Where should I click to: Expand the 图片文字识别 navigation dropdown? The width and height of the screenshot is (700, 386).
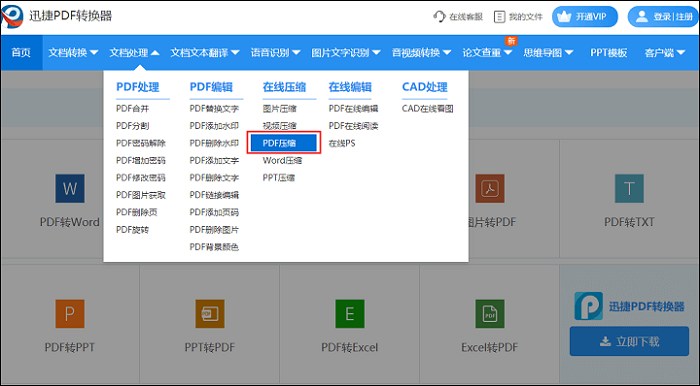[x=346, y=53]
